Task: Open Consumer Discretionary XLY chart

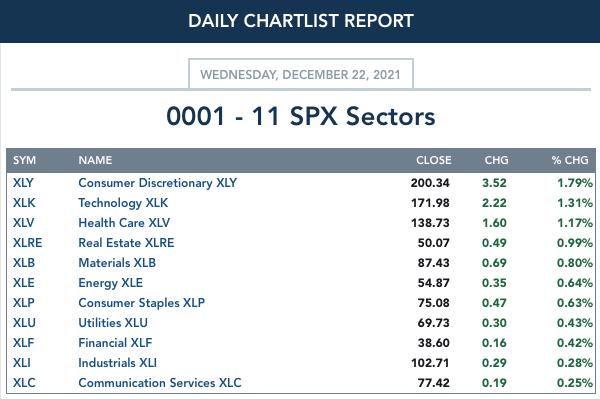Action: coord(157,183)
